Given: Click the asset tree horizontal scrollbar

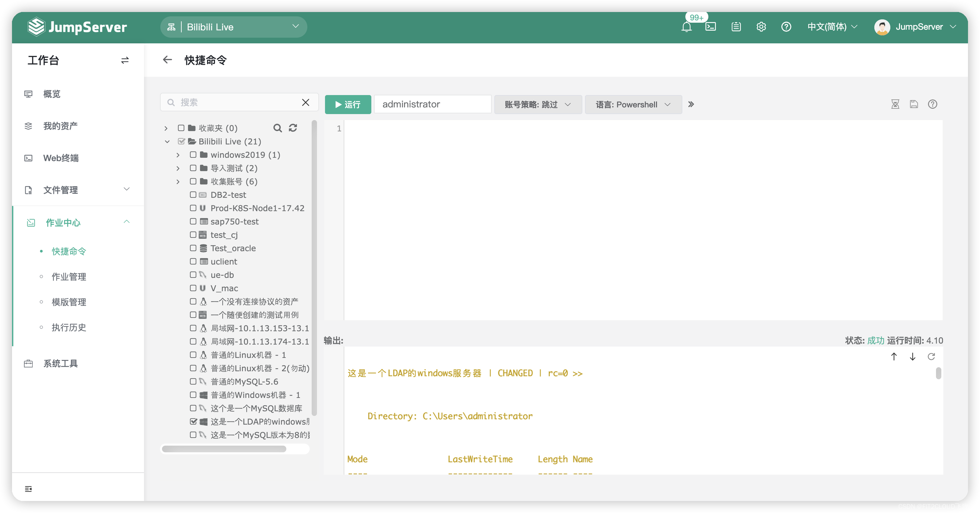Looking at the screenshot, I should (x=224, y=449).
